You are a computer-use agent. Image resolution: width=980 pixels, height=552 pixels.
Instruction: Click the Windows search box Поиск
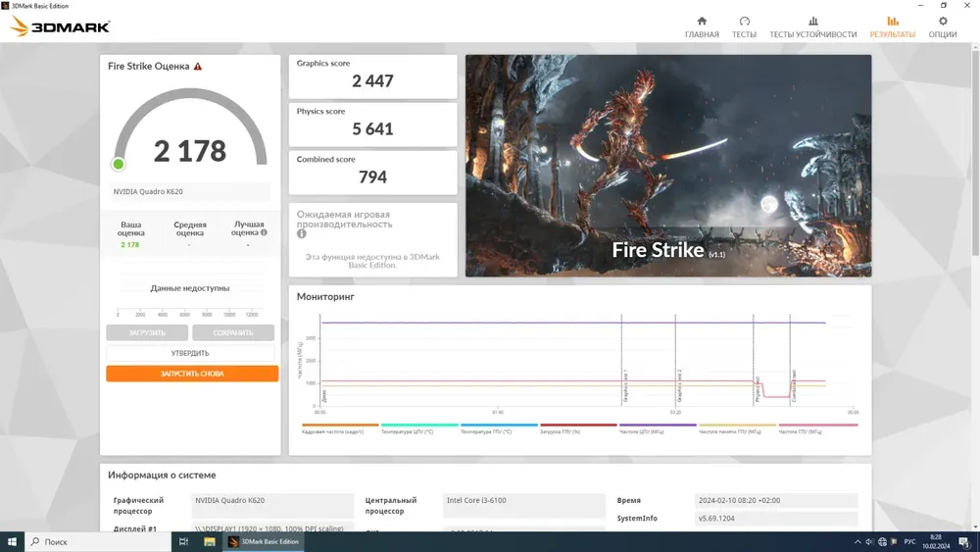(x=96, y=541)
